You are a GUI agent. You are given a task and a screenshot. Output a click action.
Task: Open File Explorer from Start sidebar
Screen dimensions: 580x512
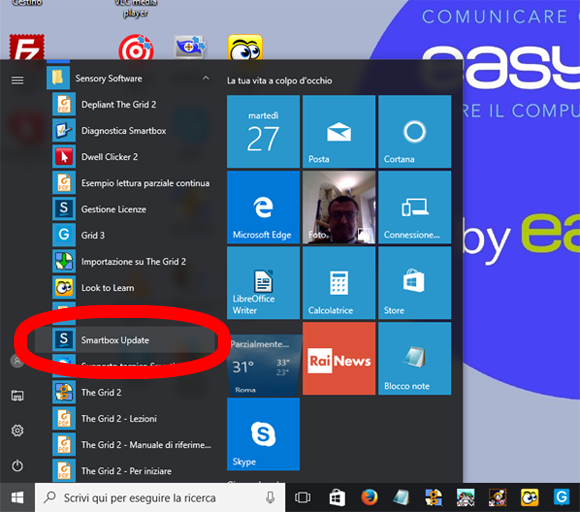pyautogui.click(x=17, y=395)
